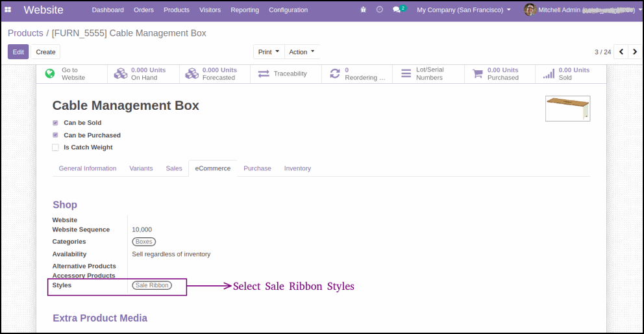Click the Edit button

pos(18,52)
